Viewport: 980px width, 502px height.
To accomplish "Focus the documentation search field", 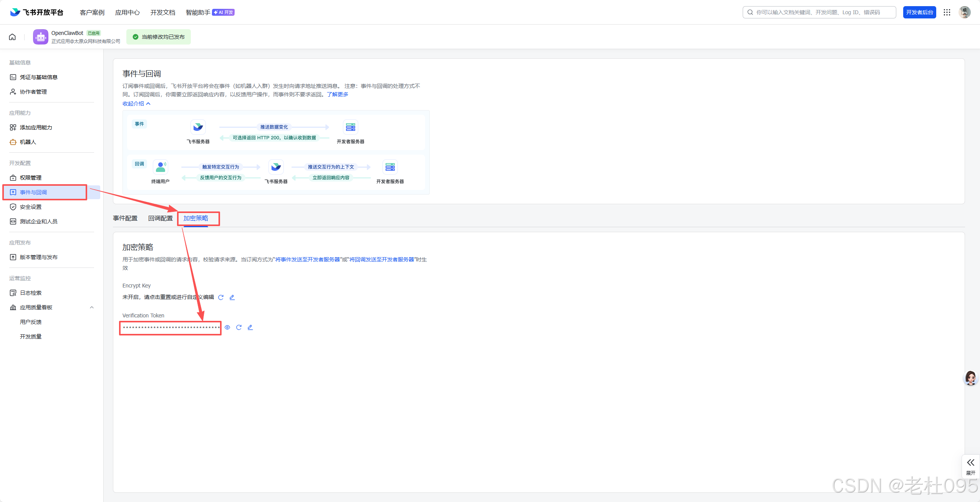I will point(822,12).
